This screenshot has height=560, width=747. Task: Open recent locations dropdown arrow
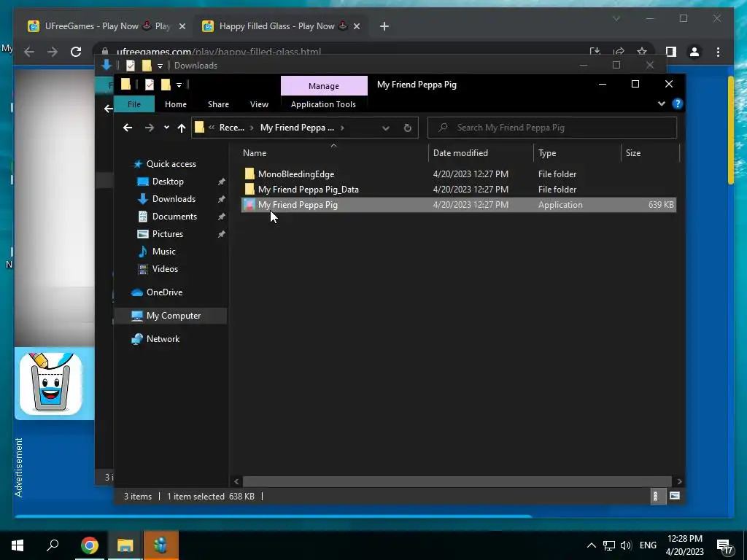click(x=166, y=128)
